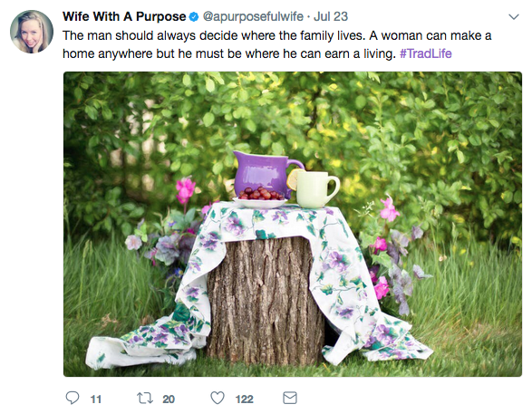Send tweet via the envelope message icon
Screen dimensions: 532x414
click(290, 398)
